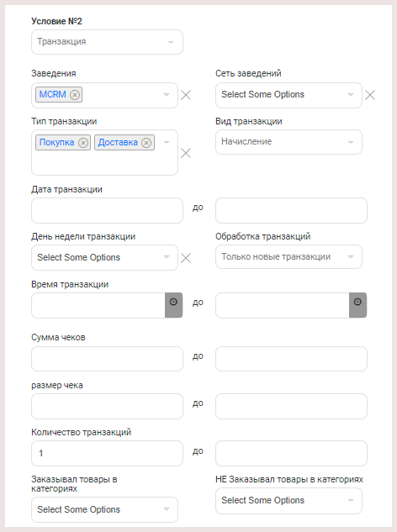Open Заказывал товары в категориях dropdown
The width and height of the screenshot is (397, 532).
click(x=104, y=509)
